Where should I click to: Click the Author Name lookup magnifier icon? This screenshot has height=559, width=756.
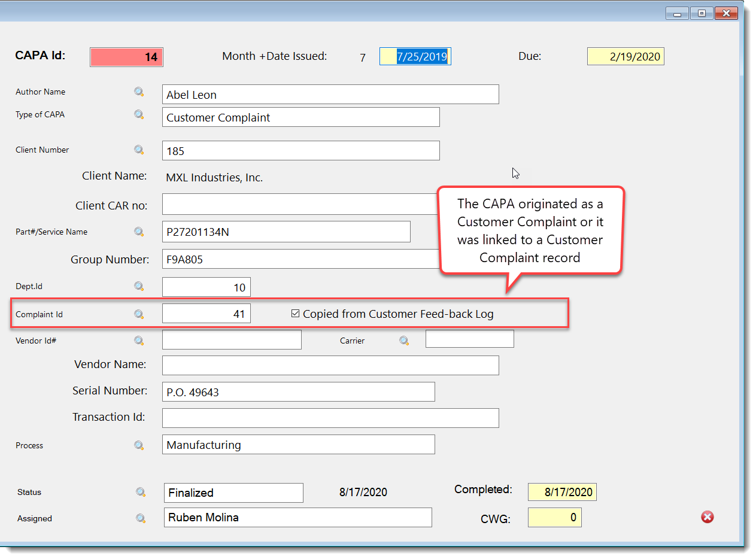pos(139,92)
